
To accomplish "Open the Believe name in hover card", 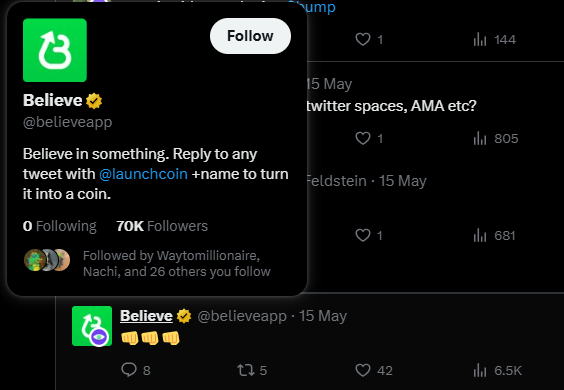I will point(53,100).
